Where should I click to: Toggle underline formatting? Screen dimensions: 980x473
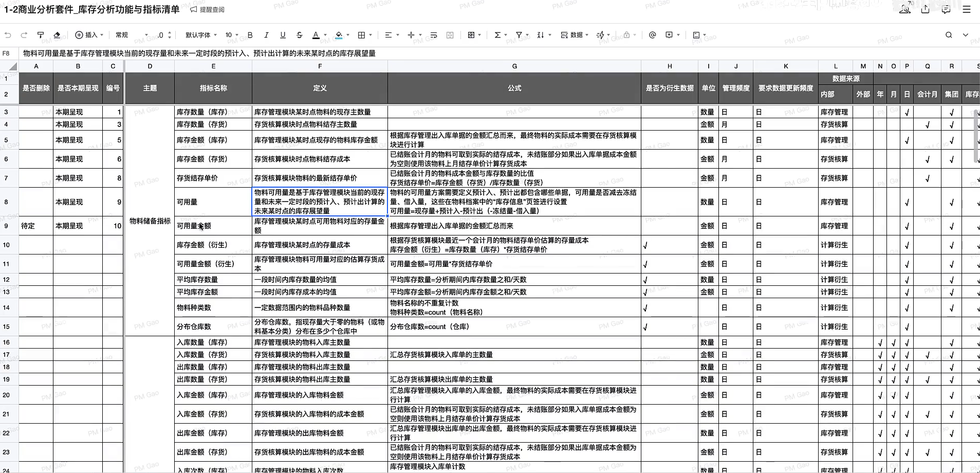(x=283, y=35)
